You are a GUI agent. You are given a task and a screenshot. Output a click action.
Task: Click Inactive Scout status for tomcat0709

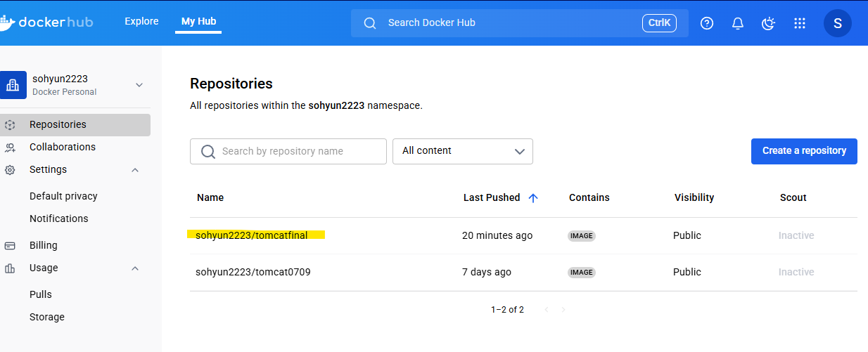coord(796,272)
